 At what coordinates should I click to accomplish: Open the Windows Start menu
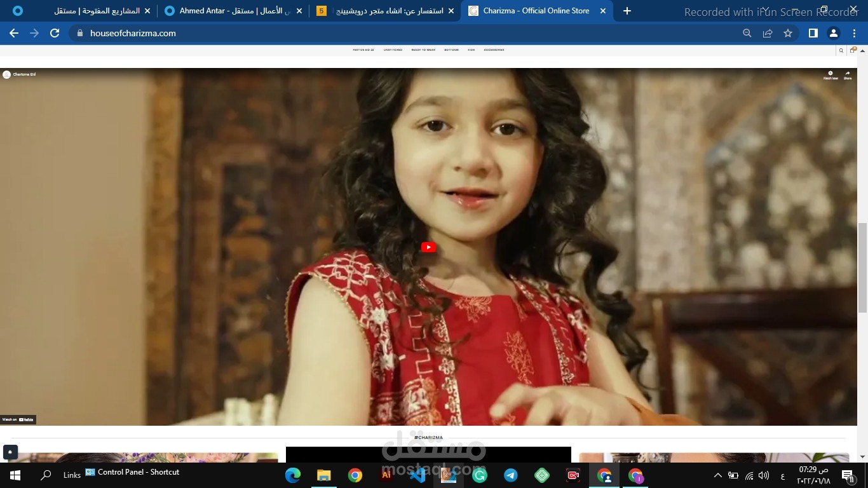pos(15,475)
